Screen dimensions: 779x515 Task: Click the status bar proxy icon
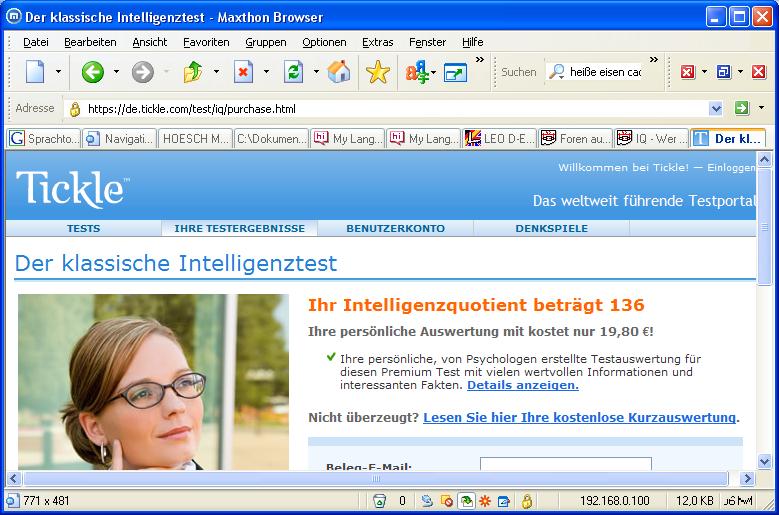(427, 501)
